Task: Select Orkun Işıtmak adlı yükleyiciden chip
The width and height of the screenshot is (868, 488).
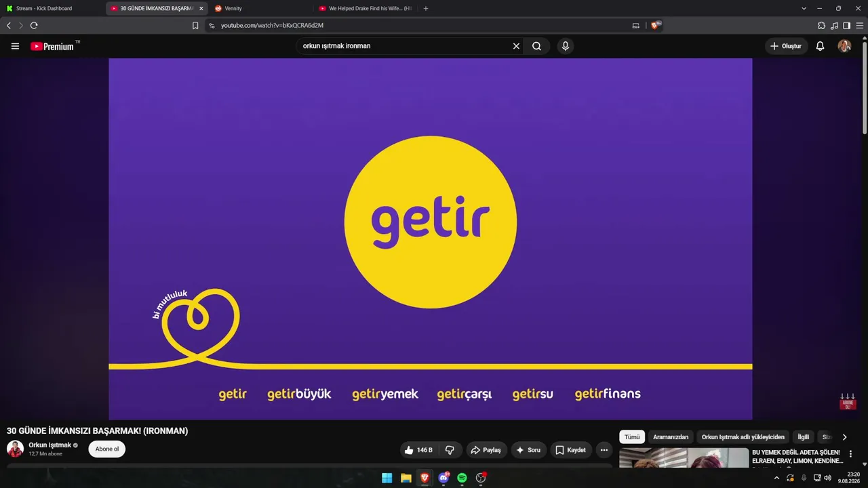Action: click(x=743, y=437)
